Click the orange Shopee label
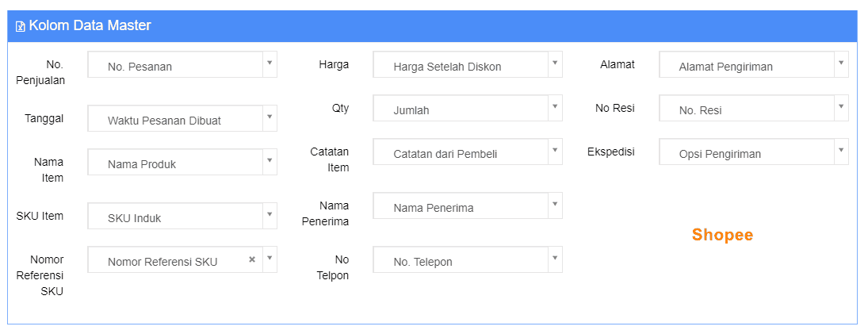 pos(722,235)
